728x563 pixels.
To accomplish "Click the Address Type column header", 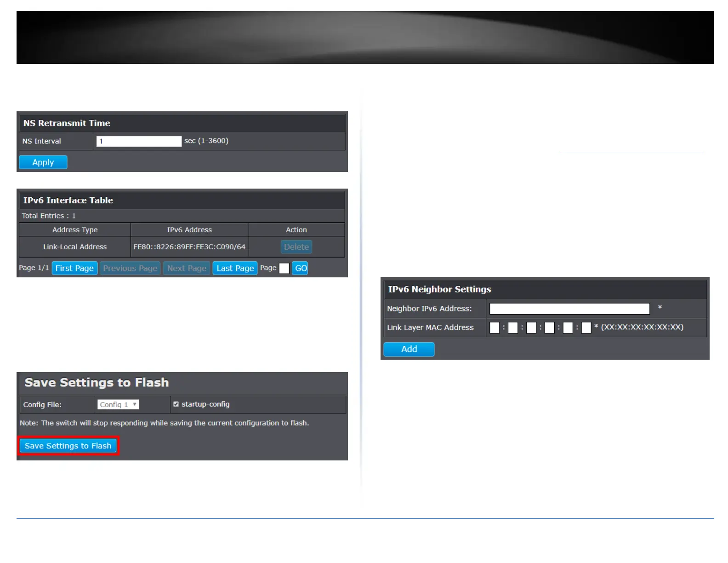I will pyautogui.click(x=75, y=230).
